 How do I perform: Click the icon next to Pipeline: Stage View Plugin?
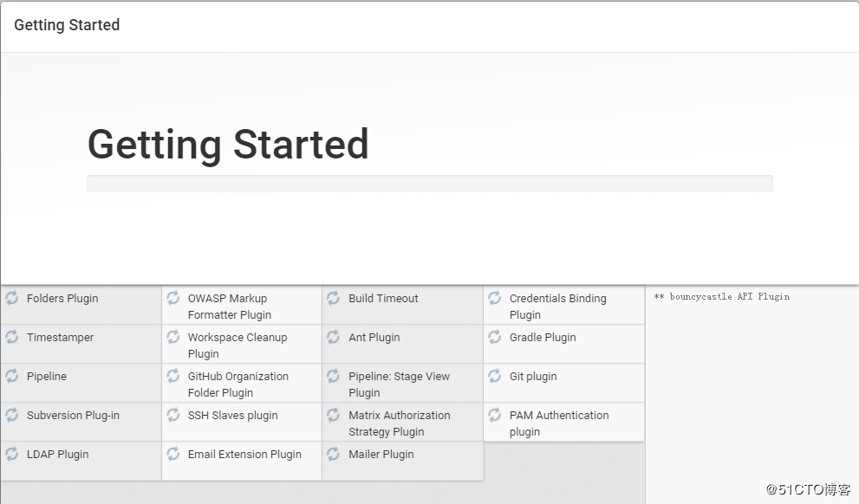point(333,375)
